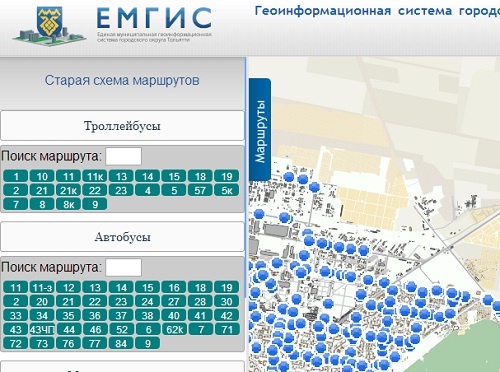500x372 pixels.
Task: Select bus route 43ЧП
Action: 42,329
